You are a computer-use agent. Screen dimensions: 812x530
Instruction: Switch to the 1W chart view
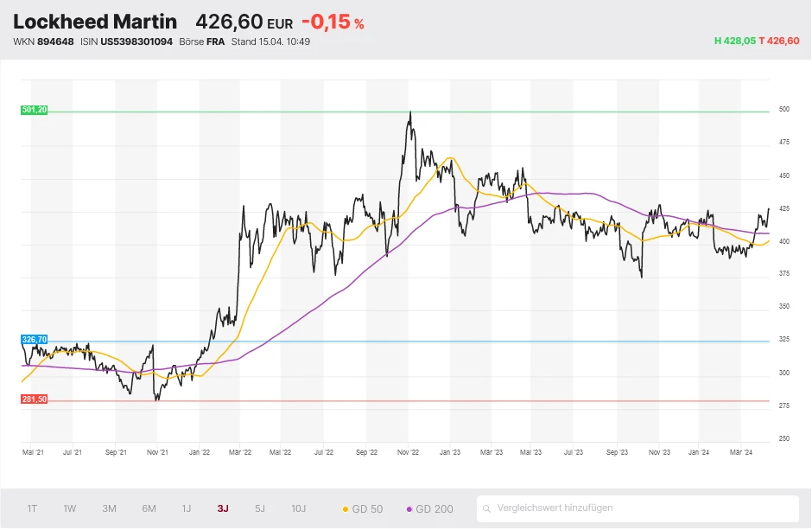click(x=69, y=509)
